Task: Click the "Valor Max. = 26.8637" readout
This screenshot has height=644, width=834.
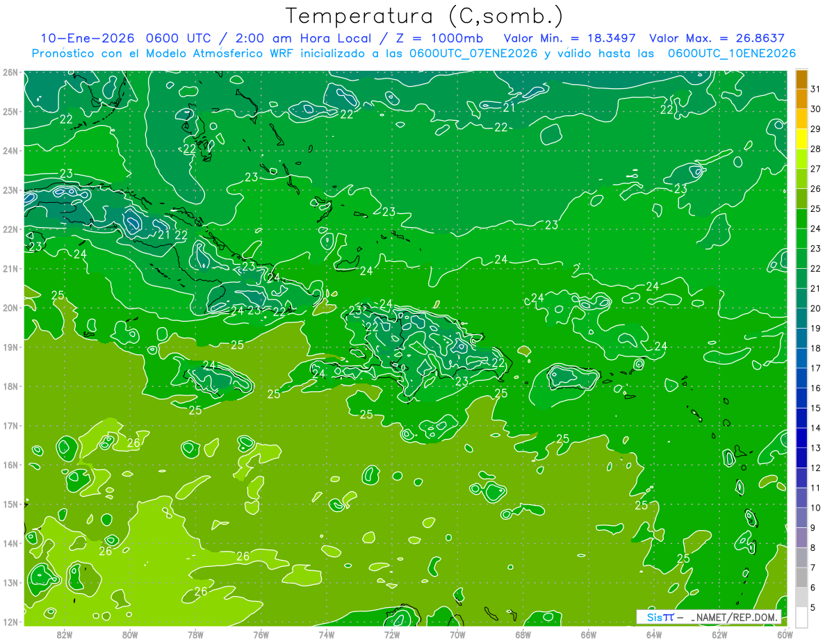Action: [x=717, y=39]
